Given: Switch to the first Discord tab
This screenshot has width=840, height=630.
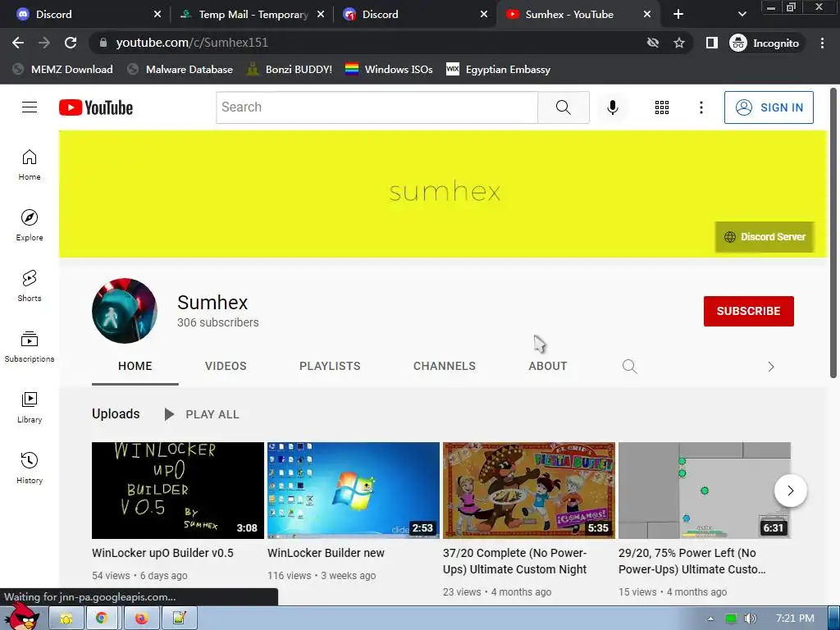Looking at the screenshot, I should [85, 15].
